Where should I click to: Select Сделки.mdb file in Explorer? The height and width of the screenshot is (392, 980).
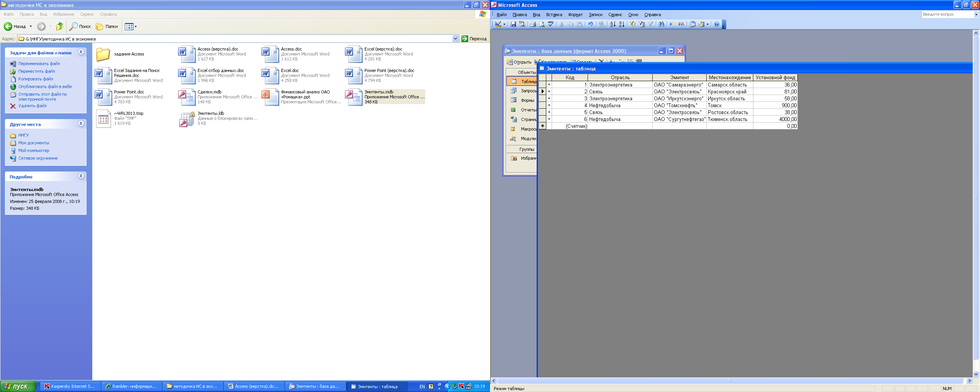click(218, 97)
